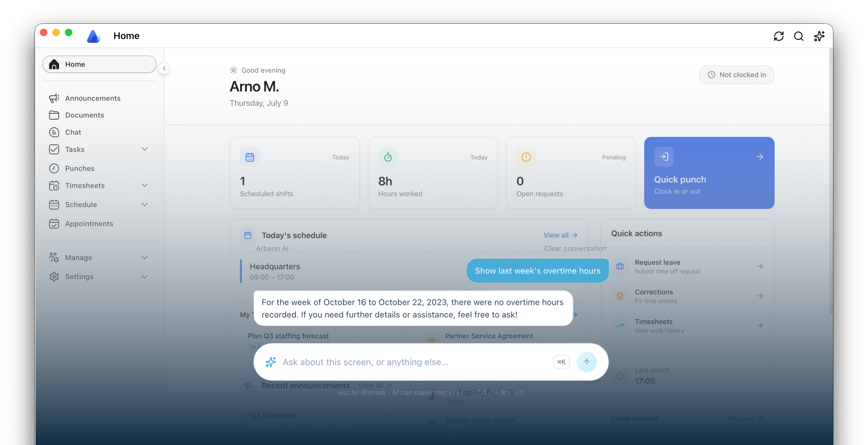The image size is (868, 445).
Task: Open Corrections quick action
Action: (687, 296)
